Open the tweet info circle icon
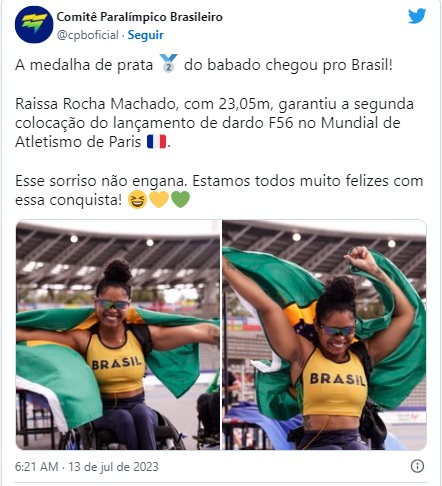The width and height of the screenshot is (442, 486). (x=417, y=466)
